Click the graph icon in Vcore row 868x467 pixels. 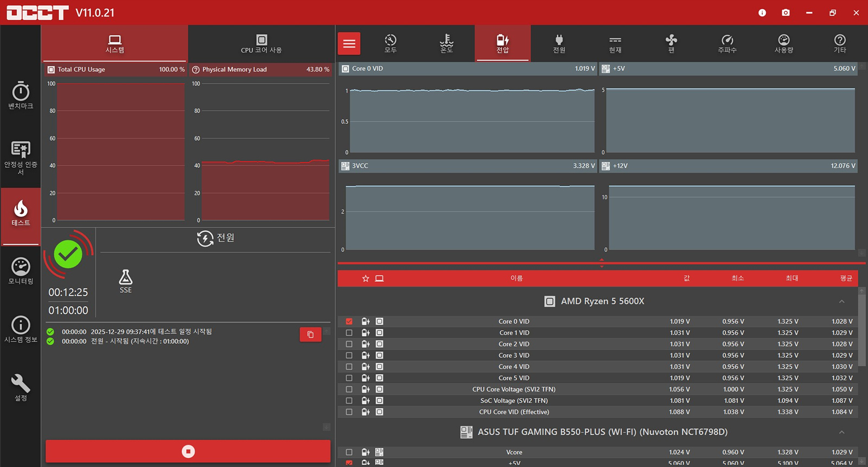(x=379, y=452)
